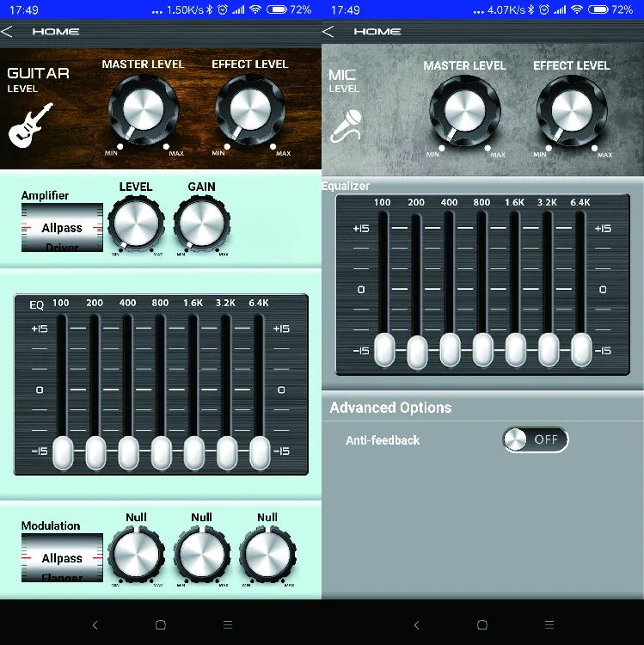Toggle the Anti-feedback switch
The height and width of the screenshot is (645, 644).
tap(536, 439)
